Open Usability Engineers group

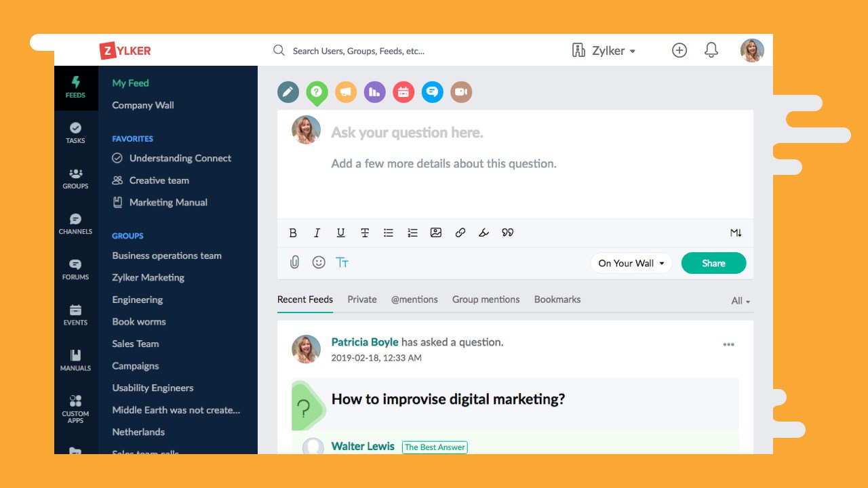153,388
